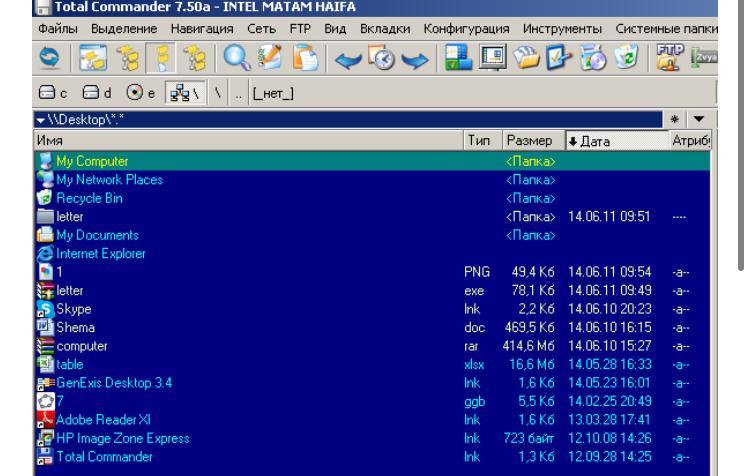Click the Internet Explorer icon
This screenshot has height=476, width=750.
pyautogui.click(x=45, y=254)
